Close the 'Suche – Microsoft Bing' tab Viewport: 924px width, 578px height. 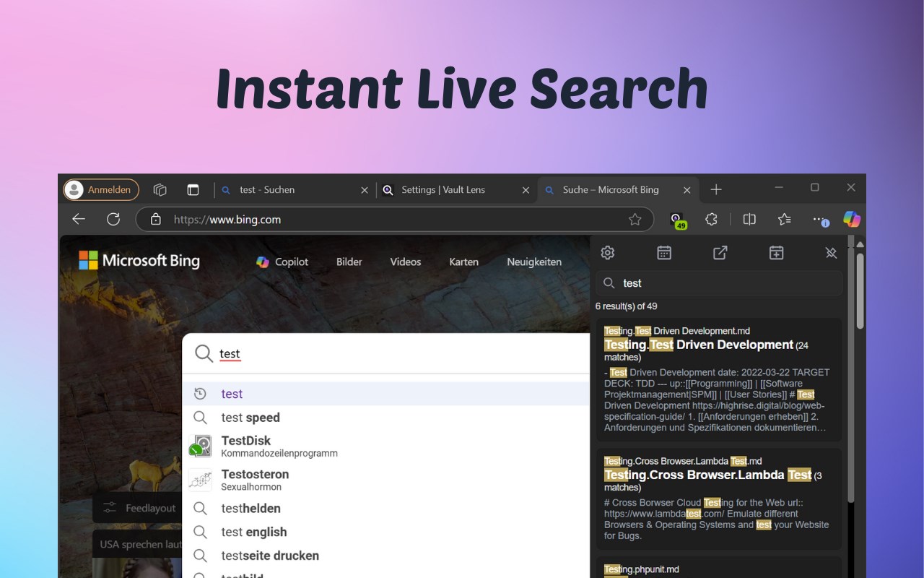687,190
